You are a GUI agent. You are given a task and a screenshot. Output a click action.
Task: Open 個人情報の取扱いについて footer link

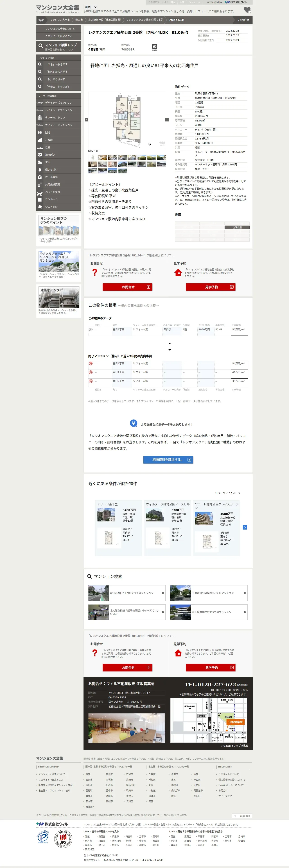click(x=232, y=780)
